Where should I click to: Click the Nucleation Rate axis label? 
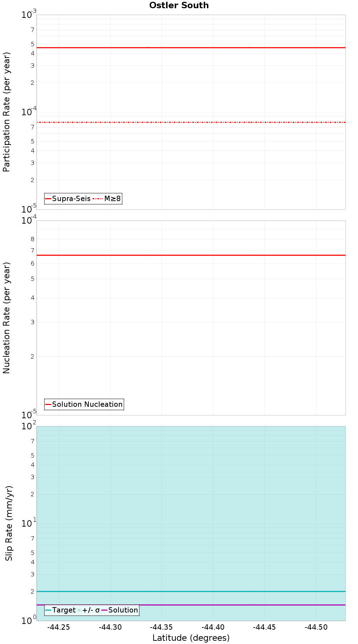coord(6,318)
